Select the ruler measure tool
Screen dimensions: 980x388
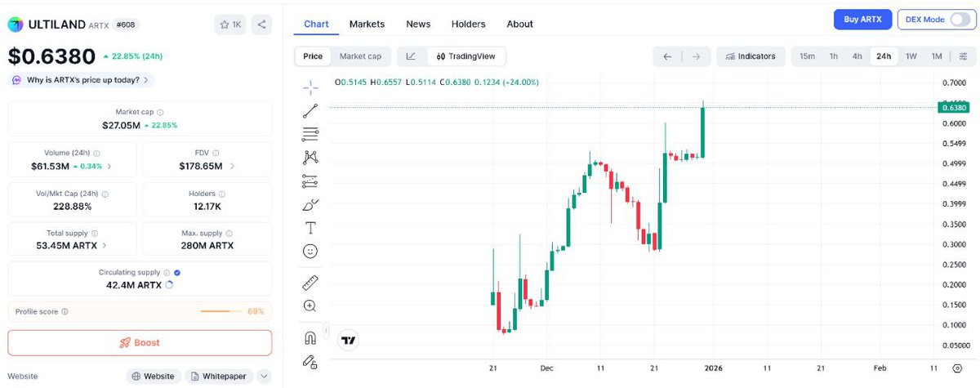pyautogui.click(x=310, y=283)
